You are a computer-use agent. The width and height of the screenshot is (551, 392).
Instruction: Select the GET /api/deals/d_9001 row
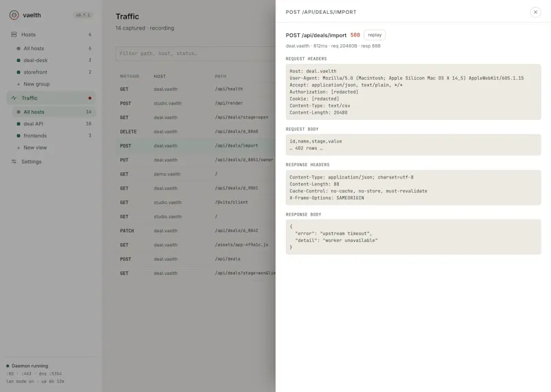(196, 188)
